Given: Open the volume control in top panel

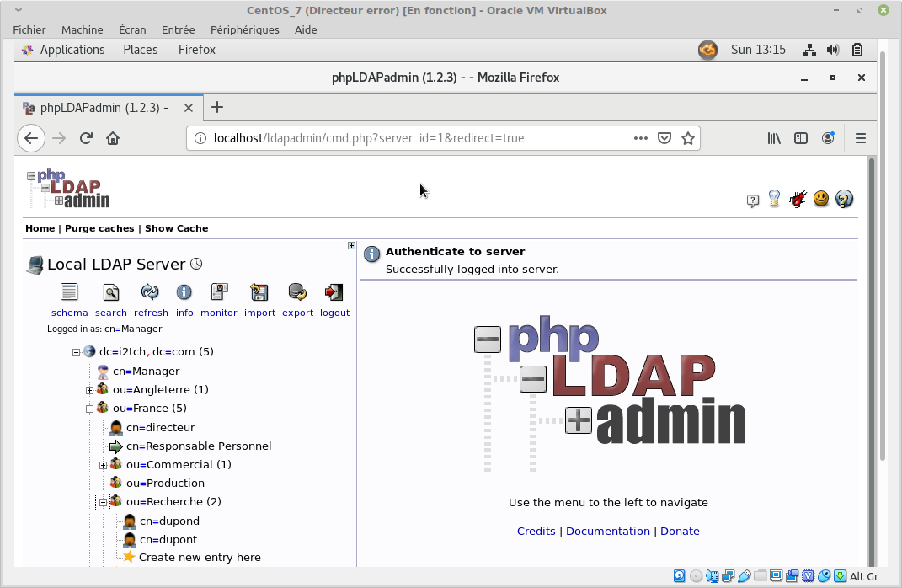Looking at the screenshot, I should [x=832, y=50].
